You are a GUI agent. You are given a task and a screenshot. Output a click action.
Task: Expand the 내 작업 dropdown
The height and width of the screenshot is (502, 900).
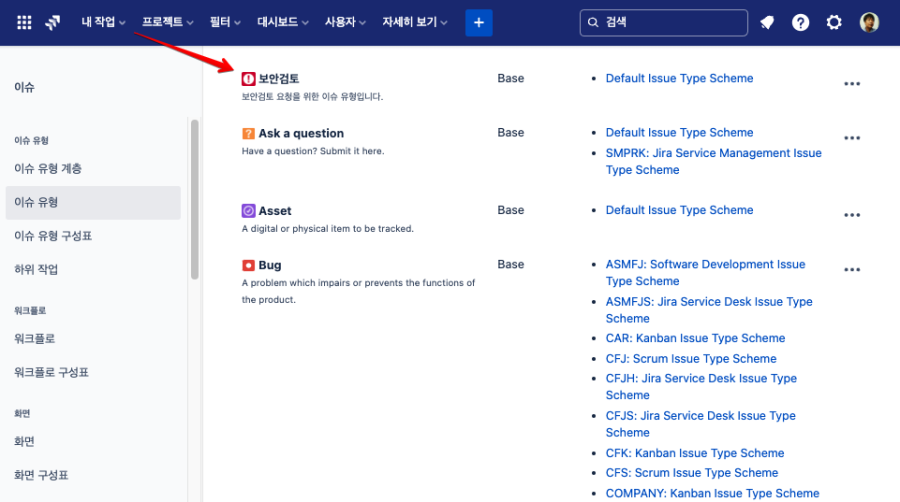click(x=103, y=22)
